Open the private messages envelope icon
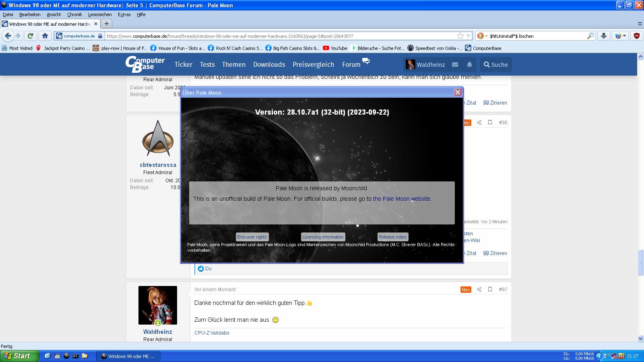The image size is (644, 362). [x=455, y=64]
